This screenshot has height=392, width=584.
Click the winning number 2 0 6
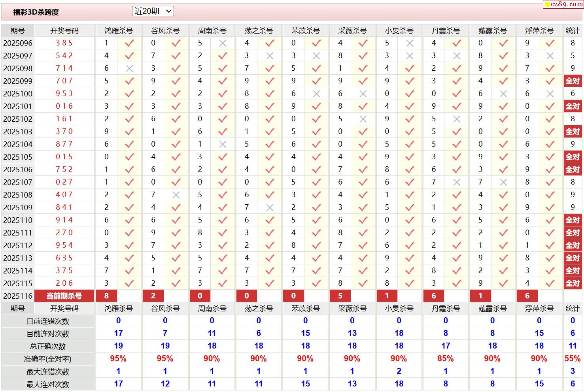tap(64, 283)
